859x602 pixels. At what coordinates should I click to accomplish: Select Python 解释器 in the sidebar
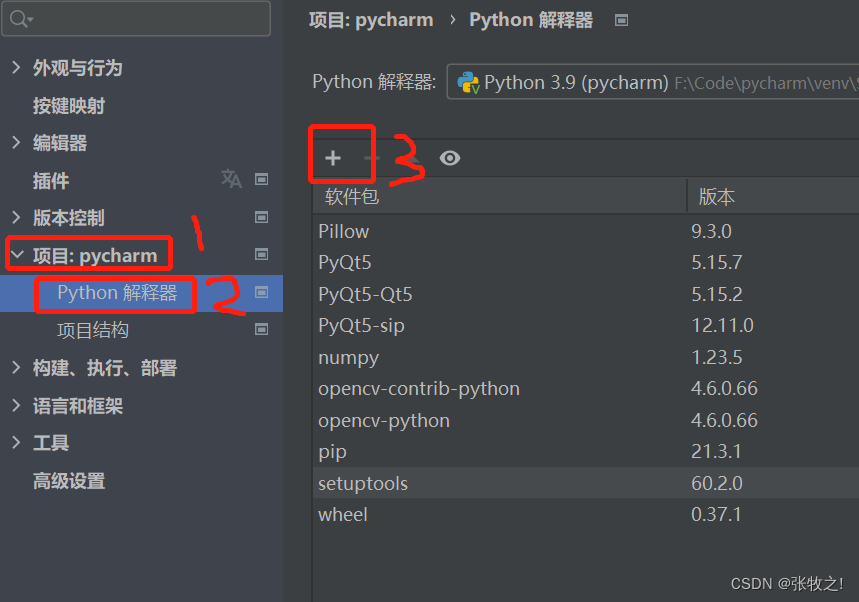117,293
